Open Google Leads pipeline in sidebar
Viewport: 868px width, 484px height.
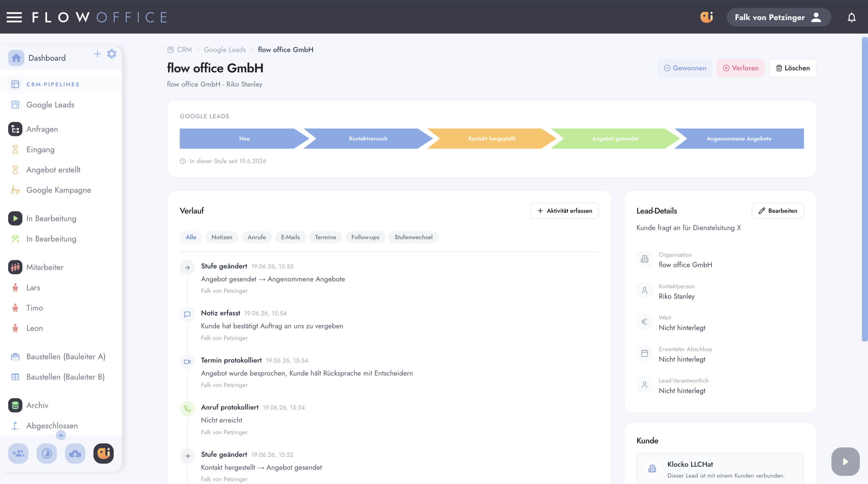(50, 105)
